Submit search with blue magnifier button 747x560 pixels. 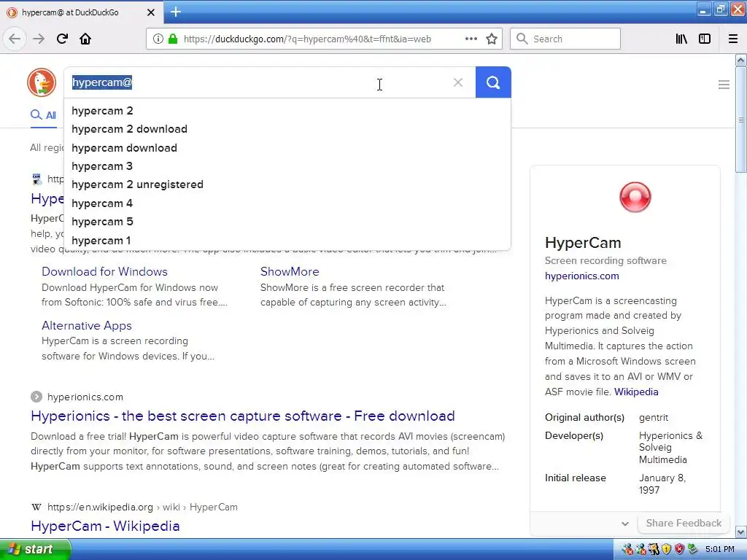[493, 82]
